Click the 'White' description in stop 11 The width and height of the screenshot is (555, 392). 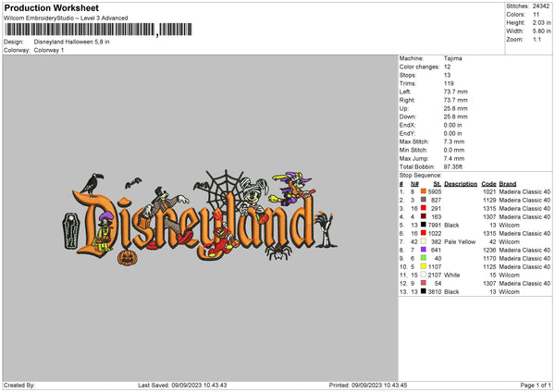pyautogui.click(x=452, y=276)
